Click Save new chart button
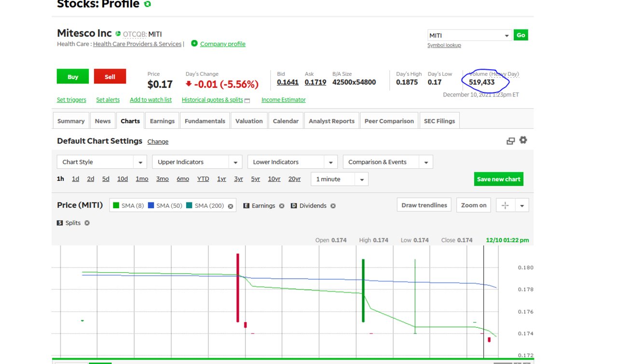 click(499, 179)
